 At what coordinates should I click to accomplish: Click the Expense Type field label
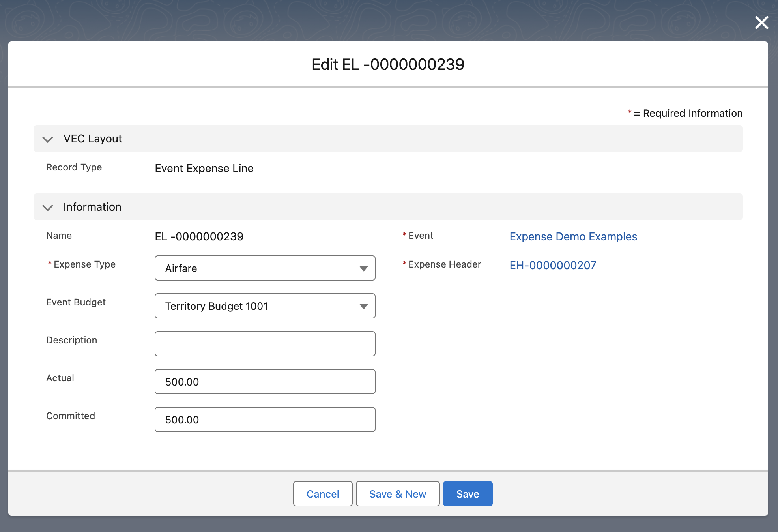[84, 264]
